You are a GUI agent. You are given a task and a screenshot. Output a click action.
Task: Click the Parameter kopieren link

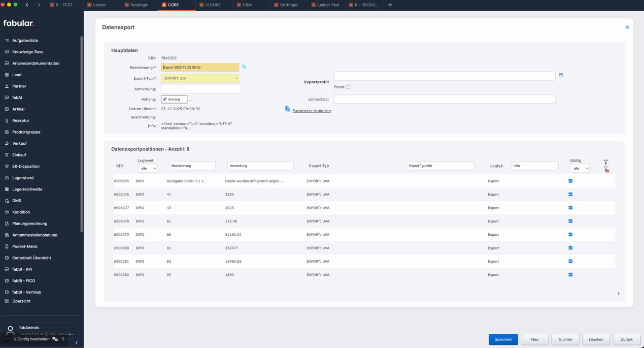click(312, 111)
